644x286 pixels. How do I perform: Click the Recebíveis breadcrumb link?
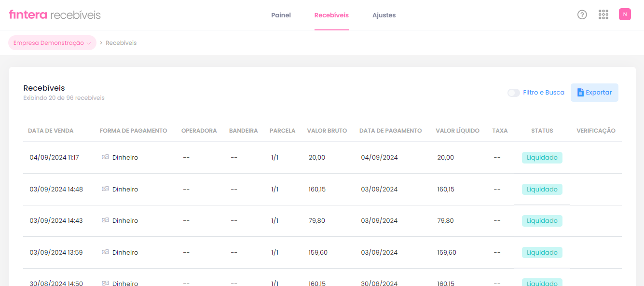(x=121, y=43)
